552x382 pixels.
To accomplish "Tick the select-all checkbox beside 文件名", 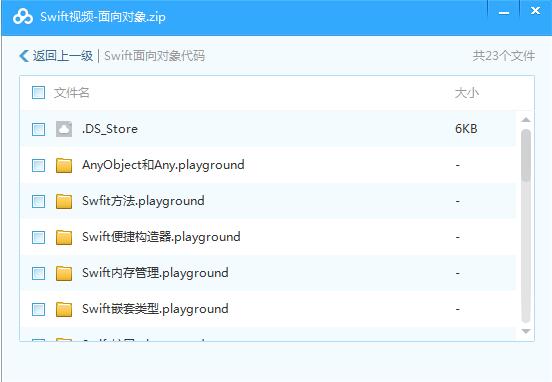I will (38, 93).
